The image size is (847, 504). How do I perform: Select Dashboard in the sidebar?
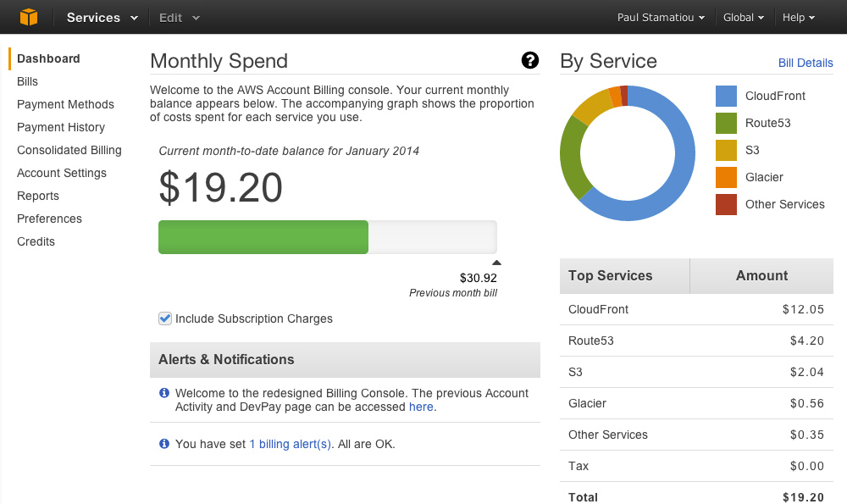coord(48,58)
